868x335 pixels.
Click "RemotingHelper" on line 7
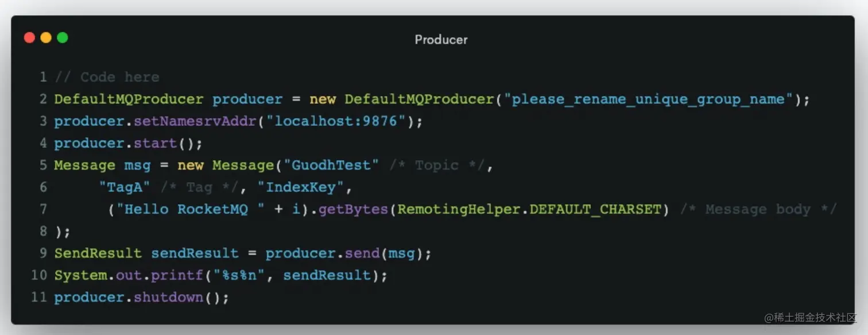pyautogui.click(x=459, y=209)
